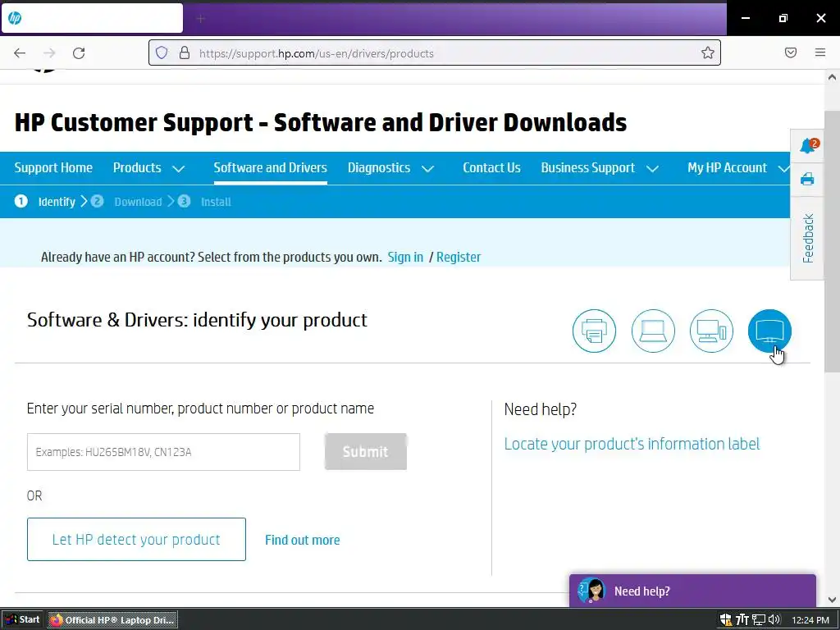The height and width of the screenshot is (630, 840).
Task: Click Let HP detect your product
Action: pos(137,540)
